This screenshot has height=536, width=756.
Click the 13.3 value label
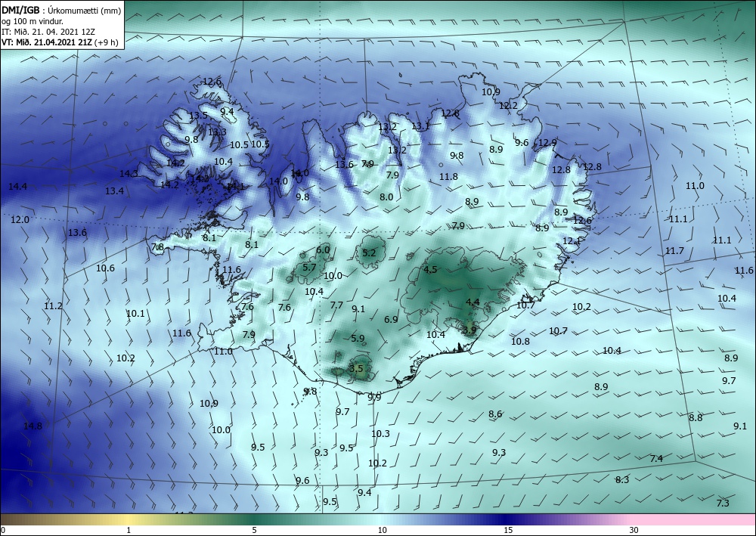(217, 132)
